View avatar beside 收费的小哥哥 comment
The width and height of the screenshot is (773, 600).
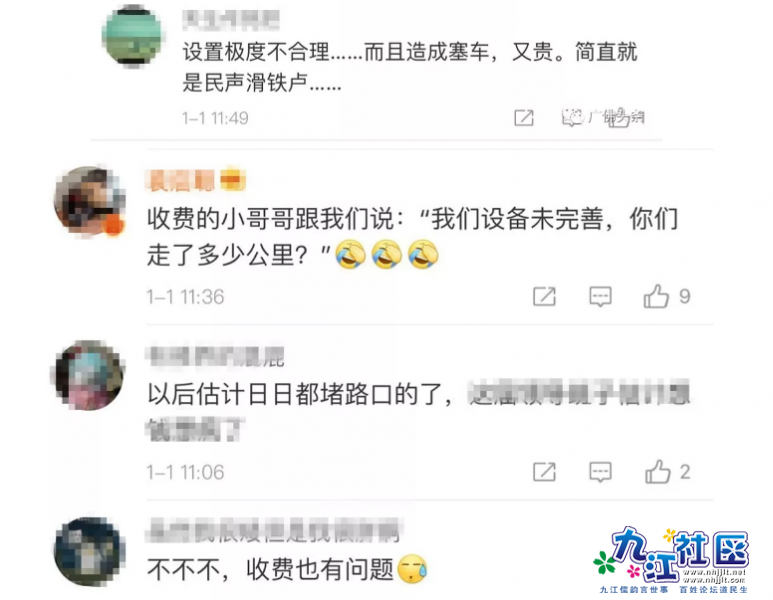coord(89,201)
